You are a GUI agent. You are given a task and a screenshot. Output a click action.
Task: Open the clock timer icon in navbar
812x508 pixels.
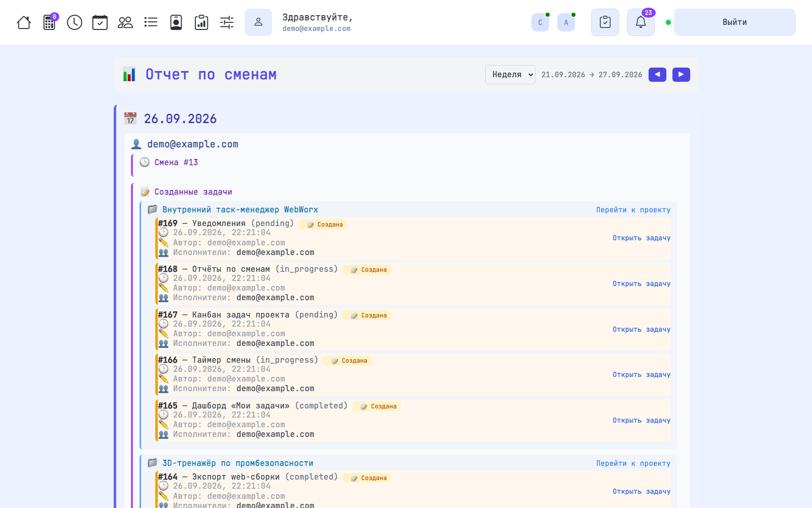(x=75, y=22)
